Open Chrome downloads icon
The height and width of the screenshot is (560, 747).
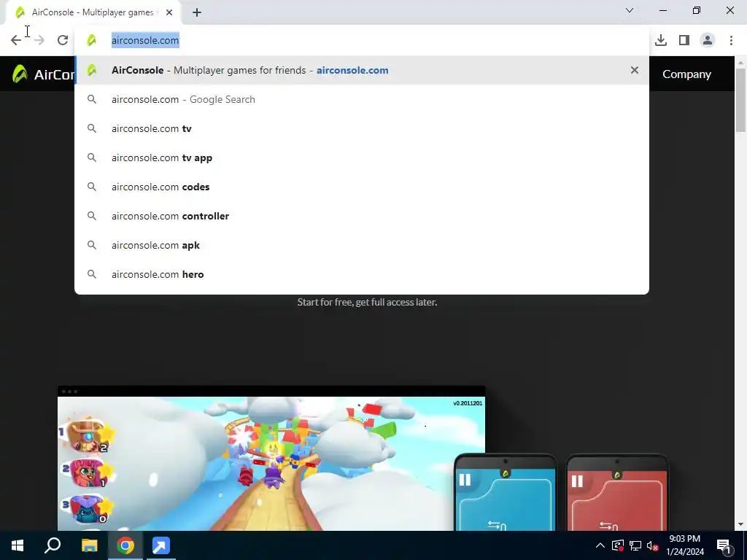[x=661, y=41]
